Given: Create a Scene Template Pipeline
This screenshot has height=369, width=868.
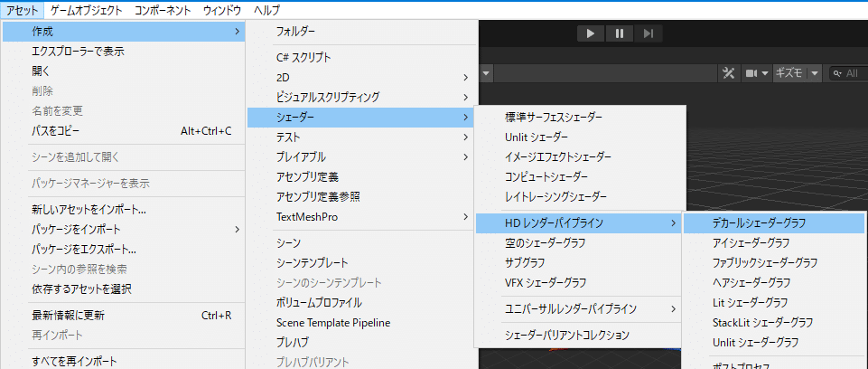Looking at the screenshot, I should click(361, 323).
